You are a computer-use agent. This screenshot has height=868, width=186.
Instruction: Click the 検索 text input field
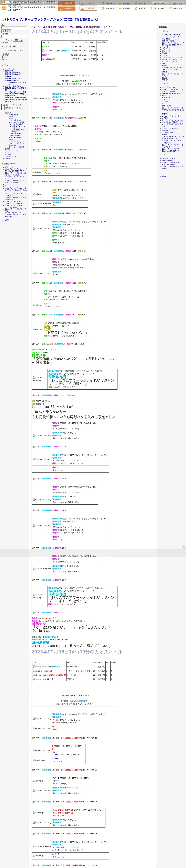[x=14, y=28]
